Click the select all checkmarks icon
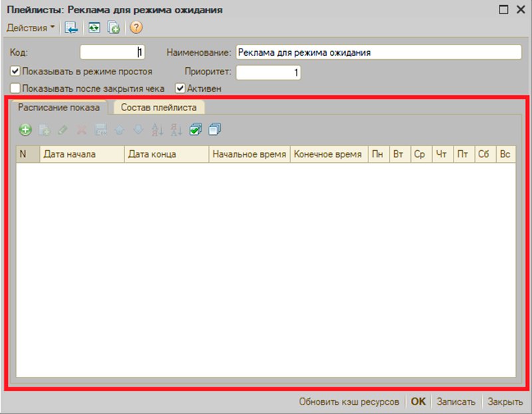The width and height of the screenshot is (532, 414). pos(196,130)
